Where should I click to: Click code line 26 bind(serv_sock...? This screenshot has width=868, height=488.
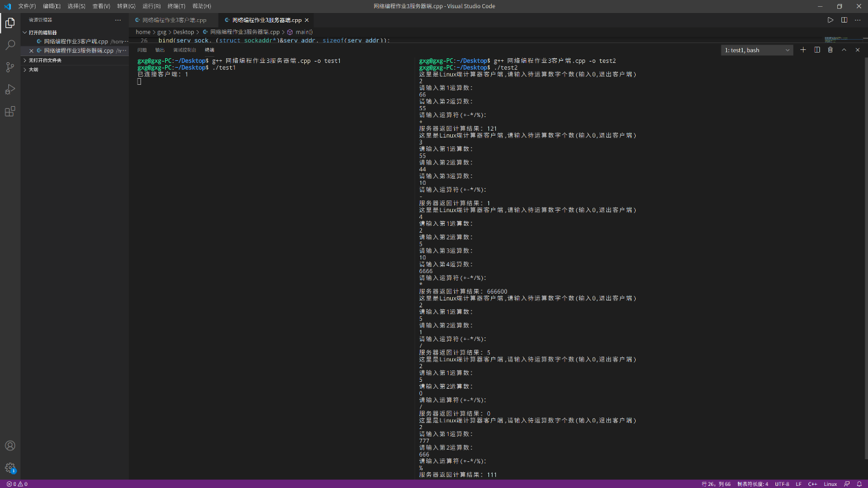274,40
